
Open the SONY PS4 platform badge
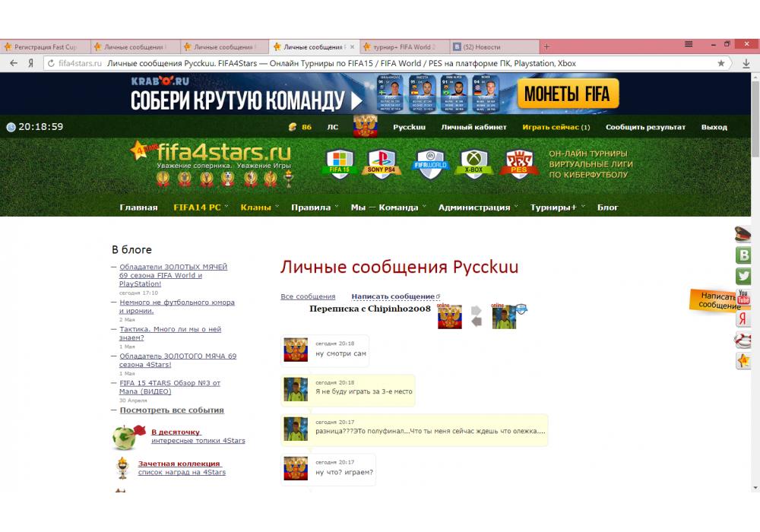(382, 163)
